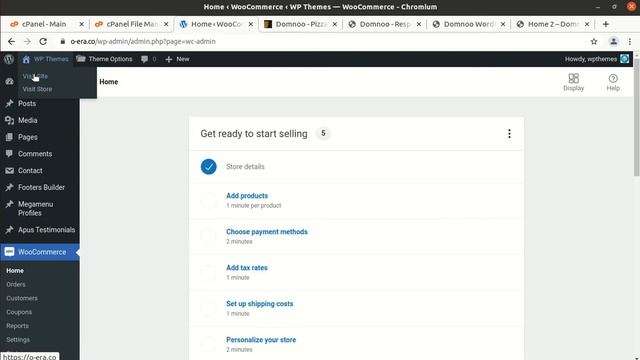Open WooCommerce Reports submenu item

point(18,326)
